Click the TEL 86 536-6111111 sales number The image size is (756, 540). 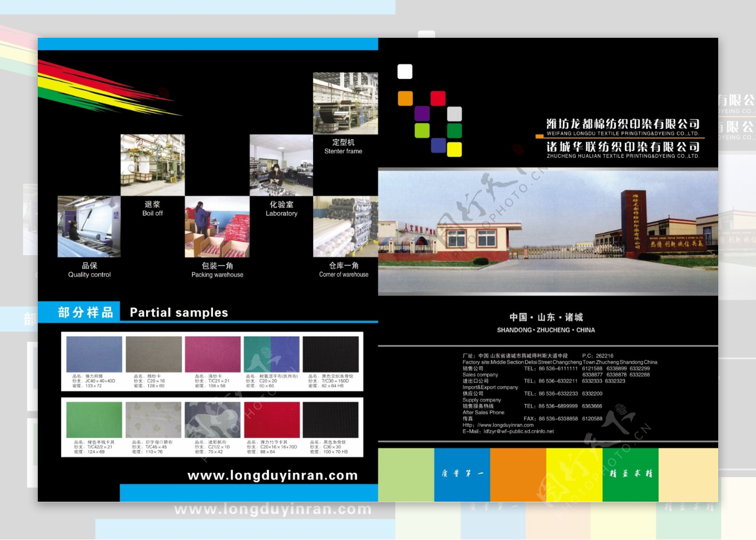tap(550, 369)
